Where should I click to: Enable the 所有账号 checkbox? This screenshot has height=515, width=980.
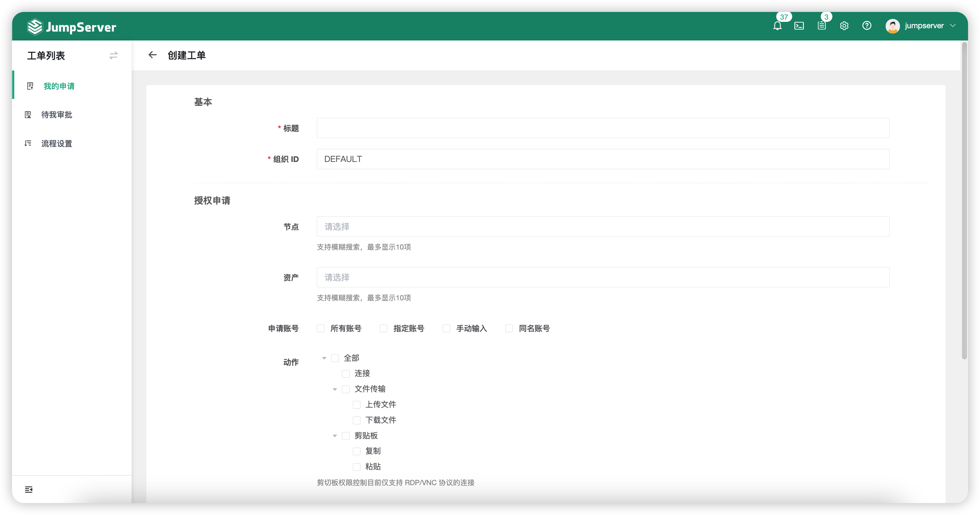pyautogui.click(x=321, y=329)
